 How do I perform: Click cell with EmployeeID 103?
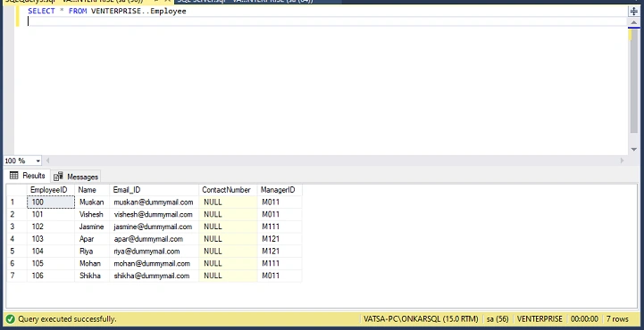click(x=51, y=239)
